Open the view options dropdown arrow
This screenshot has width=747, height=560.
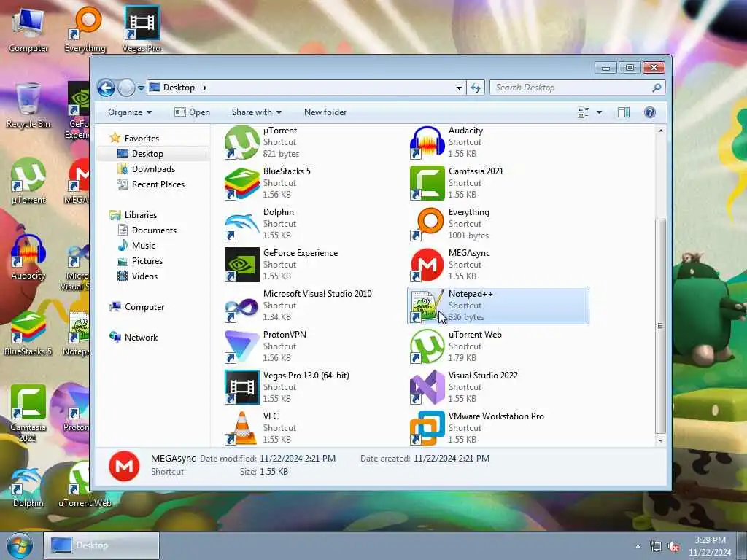point(600,112)
